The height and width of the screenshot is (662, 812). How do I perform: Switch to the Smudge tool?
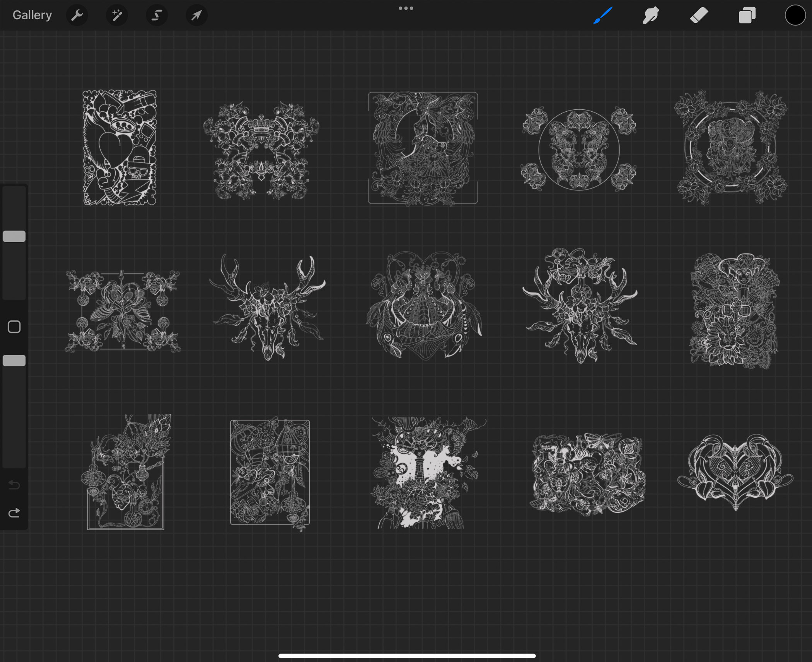click(x=650, y=15)
